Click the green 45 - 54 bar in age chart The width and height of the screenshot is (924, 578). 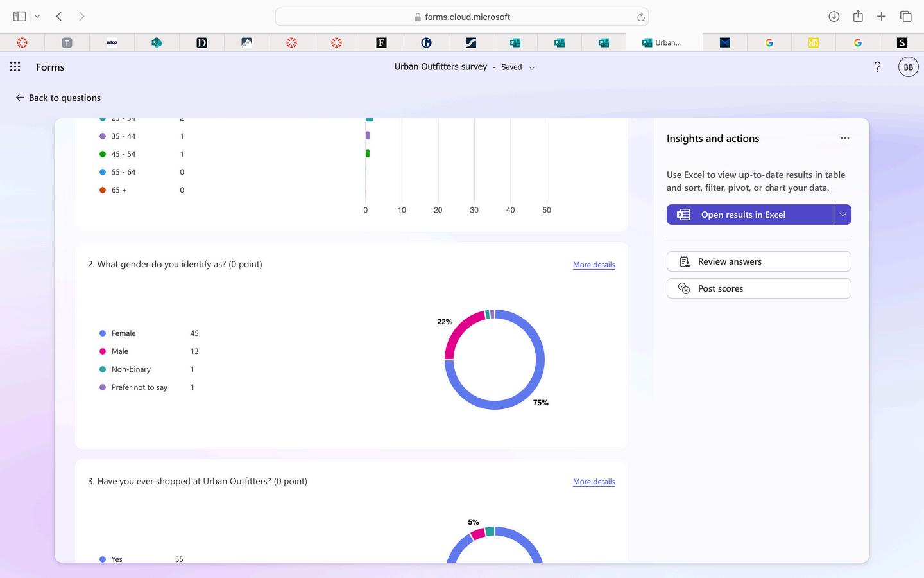[x=368, y=153]
